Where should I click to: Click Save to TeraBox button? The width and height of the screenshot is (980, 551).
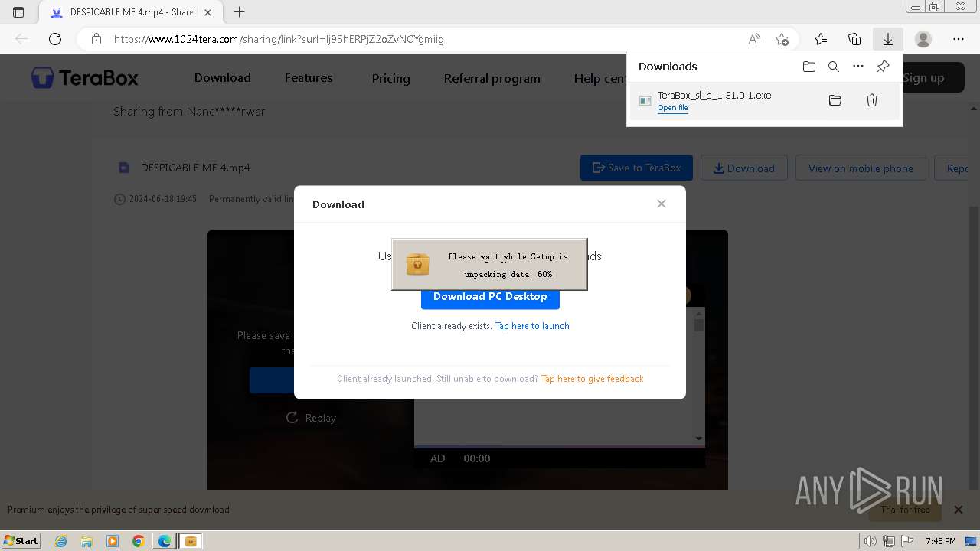click(636, 168)
